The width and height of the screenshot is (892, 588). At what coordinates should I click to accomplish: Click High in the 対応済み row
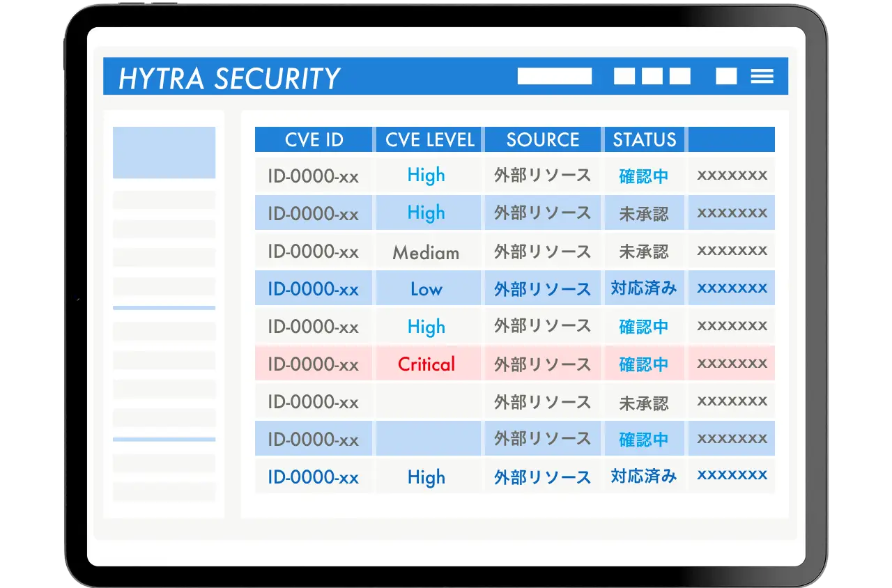point(426,477)
